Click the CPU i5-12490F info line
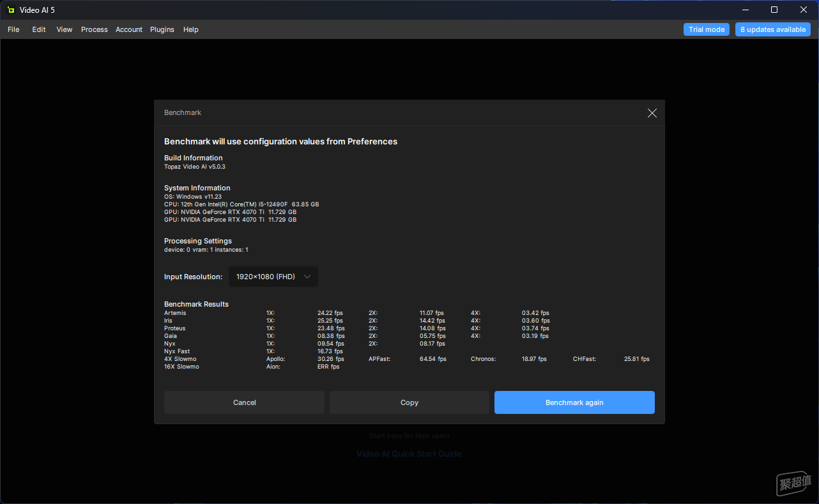 241,204
